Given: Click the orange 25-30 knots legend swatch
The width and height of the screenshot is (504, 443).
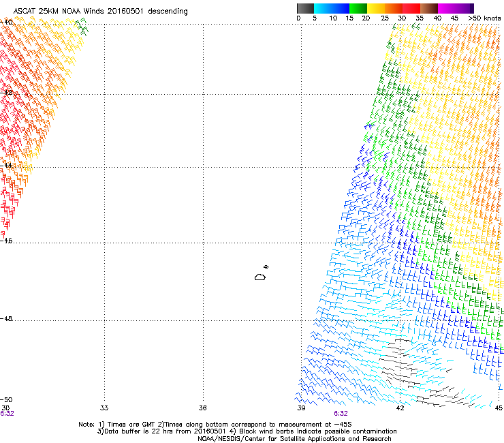Looking at the screenshot, I should click(x=394, y=8).
